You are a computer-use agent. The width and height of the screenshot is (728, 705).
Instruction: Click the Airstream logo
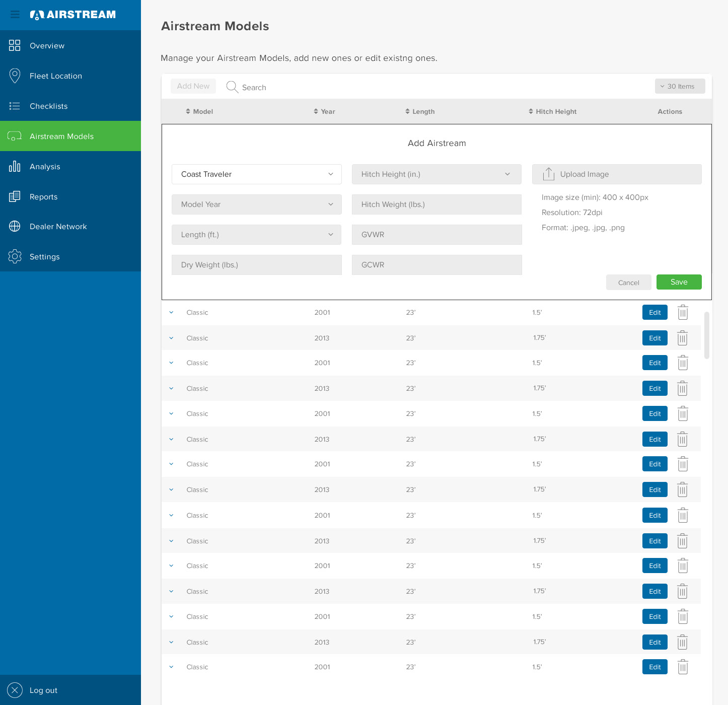pyautogui.click(x=73, y=15)
